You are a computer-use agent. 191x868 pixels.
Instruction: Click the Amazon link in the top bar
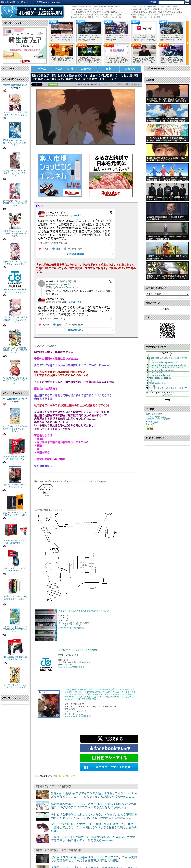[46, 2]
